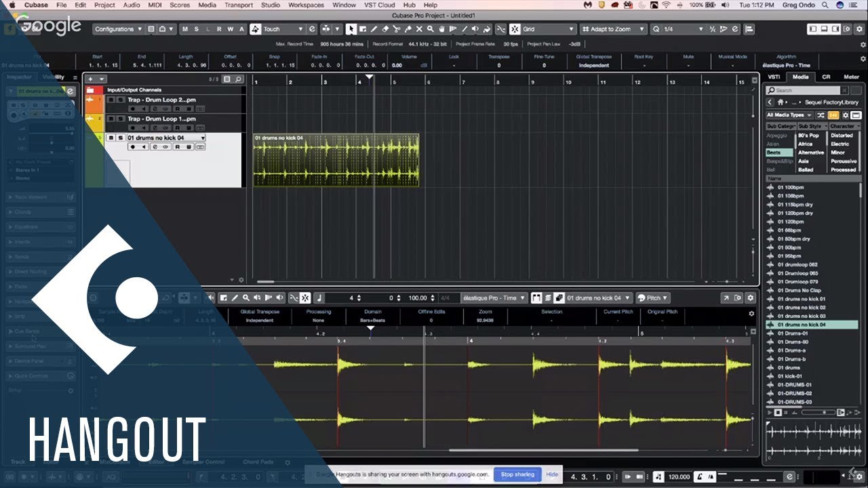
Task: Click the track visibility agents icon
Action: click(228, 79)
